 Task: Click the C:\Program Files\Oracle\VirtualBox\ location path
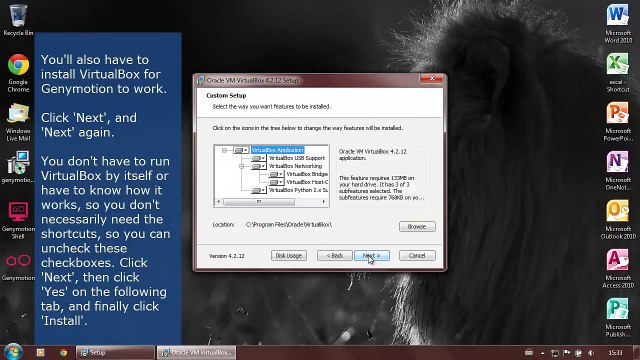[289, 225]
